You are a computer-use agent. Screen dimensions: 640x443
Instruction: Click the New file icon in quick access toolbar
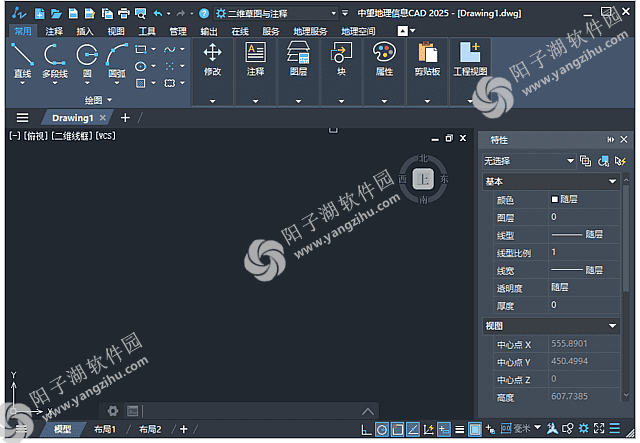[40, 13]
